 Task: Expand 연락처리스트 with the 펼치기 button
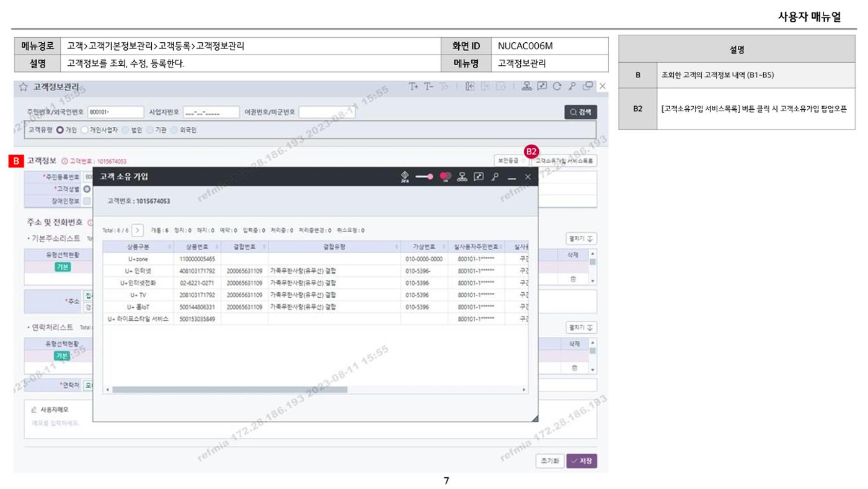581,328
